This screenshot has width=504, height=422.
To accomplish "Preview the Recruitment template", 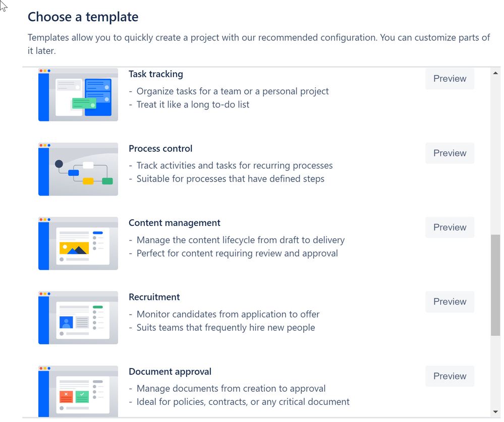I will pyautogui.click(x=450, y=302).
